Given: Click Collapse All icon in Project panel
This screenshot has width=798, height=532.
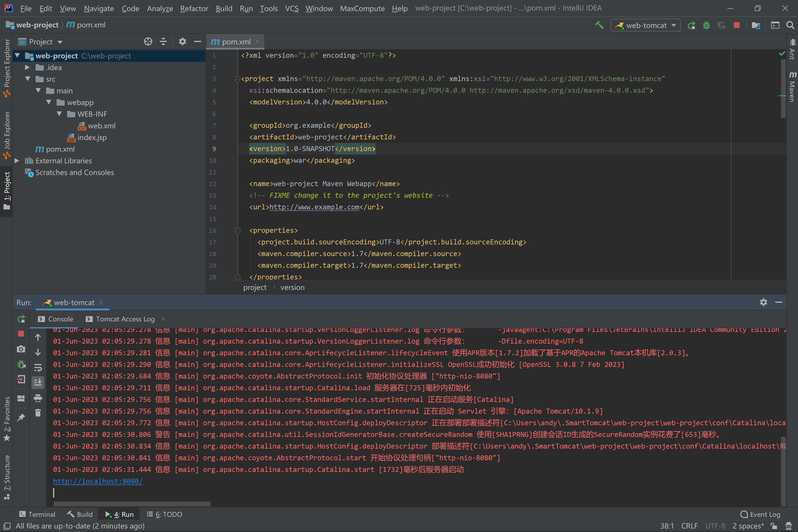Looking at the screenshot, I should [164, 42].
